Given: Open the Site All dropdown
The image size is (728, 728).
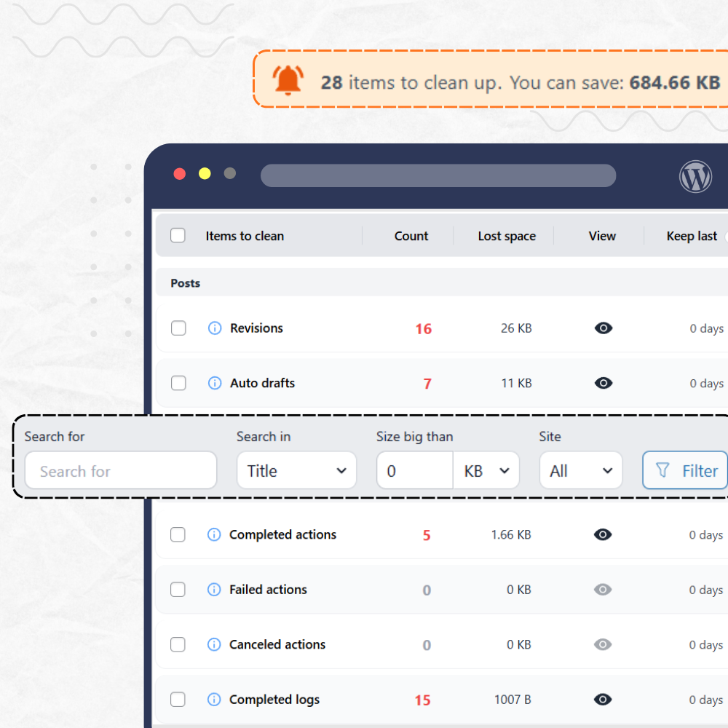Looking at the screenshot, I should (x=580, y=470).
